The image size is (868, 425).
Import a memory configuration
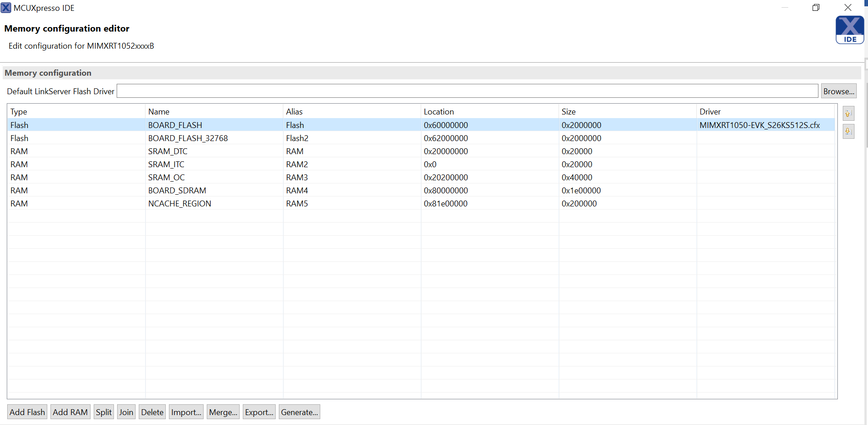click(x=186, y=411)
